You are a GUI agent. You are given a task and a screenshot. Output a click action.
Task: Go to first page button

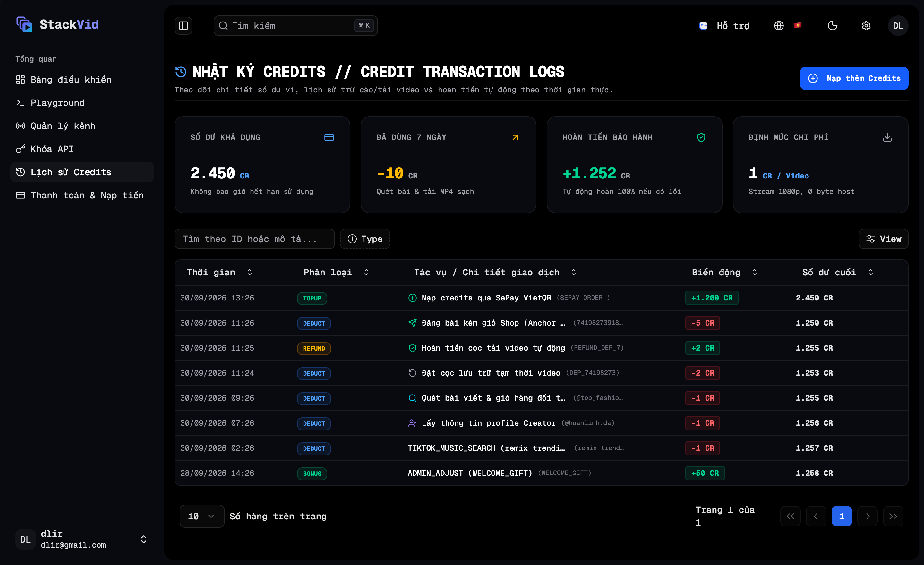791,516
